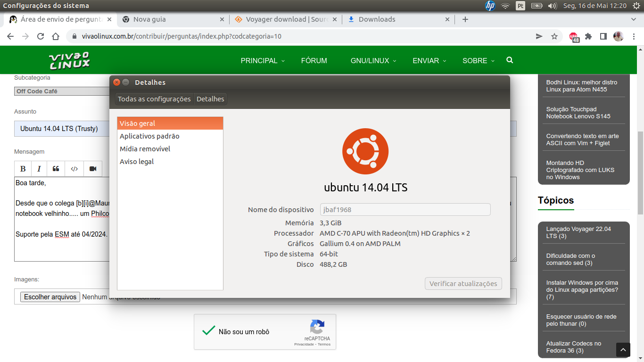644x362 pixels.
Task: Open 'Convertendo texto em arte ASCII' link
Action: [x=583, y=140]
